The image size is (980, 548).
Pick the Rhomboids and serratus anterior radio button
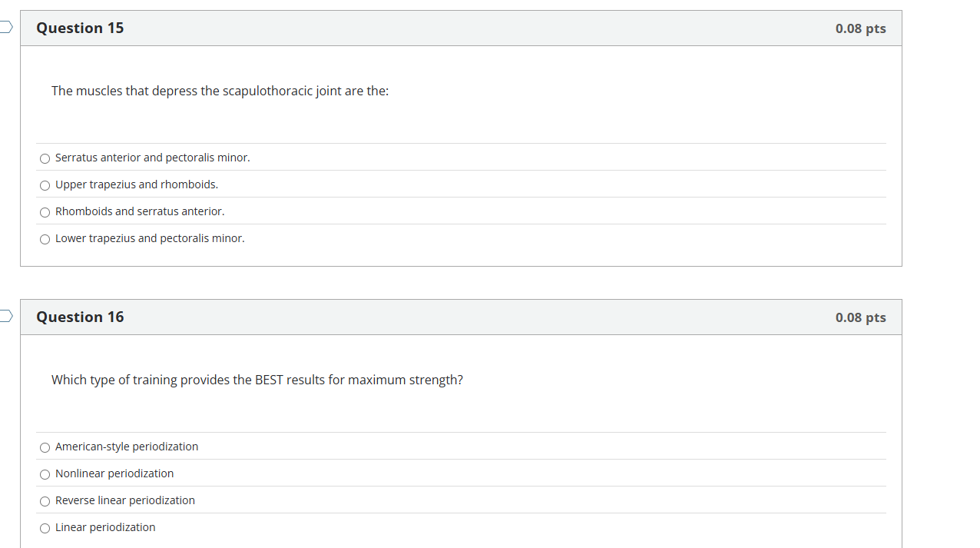45,212
